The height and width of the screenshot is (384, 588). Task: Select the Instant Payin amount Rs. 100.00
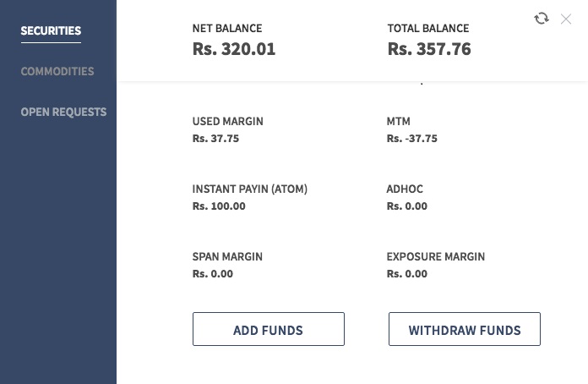(219, 206)
